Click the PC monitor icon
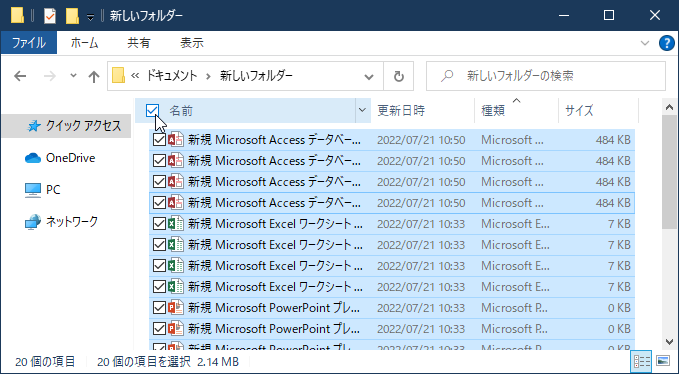The height and width of the screenshot is (374, 679). tap(33, 190)
